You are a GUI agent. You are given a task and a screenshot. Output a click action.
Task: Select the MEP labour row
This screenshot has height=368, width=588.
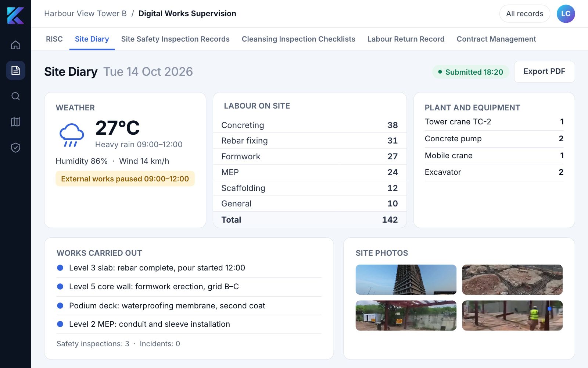pyautogui.click(x=310, y=172)
